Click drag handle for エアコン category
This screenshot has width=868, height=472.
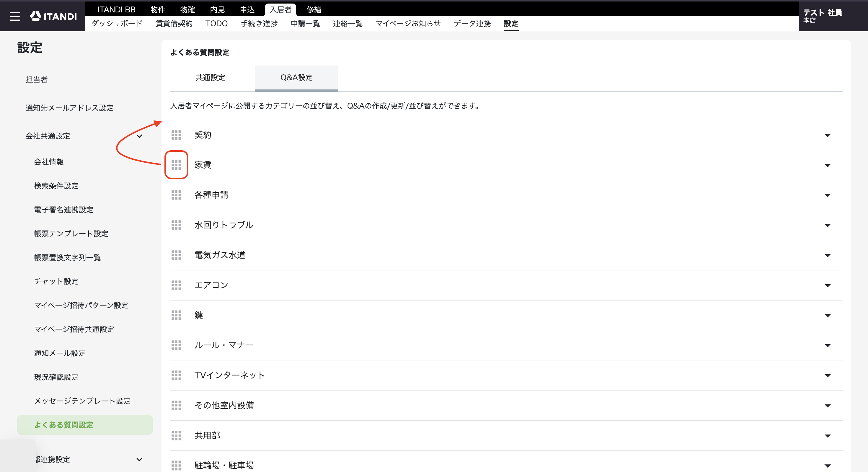point(176,285)
